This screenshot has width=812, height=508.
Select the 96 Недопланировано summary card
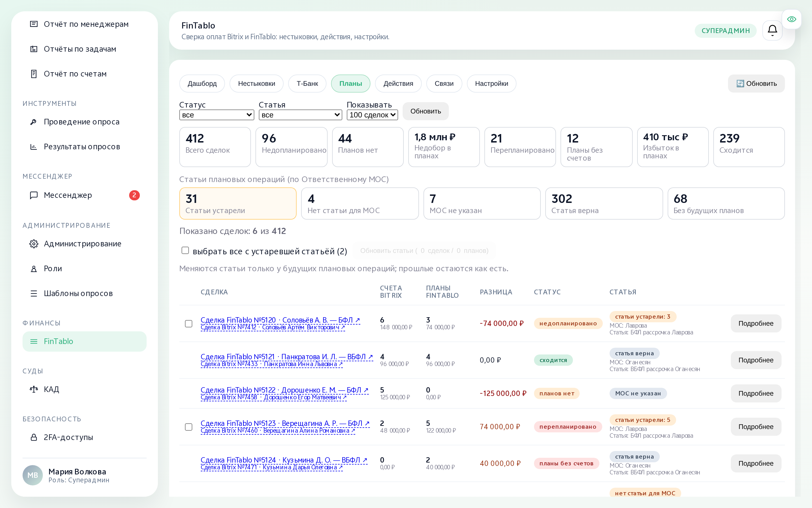[291, 147]
